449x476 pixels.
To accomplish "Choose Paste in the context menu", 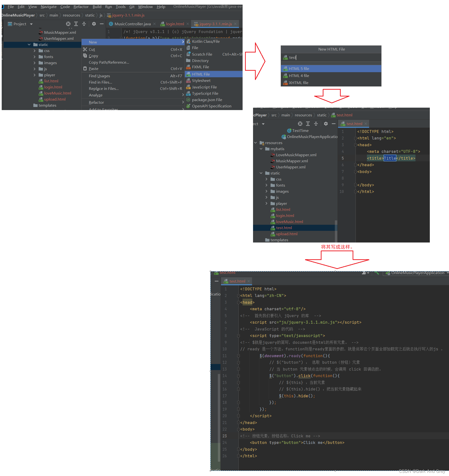I will click(x=133, y=69).
